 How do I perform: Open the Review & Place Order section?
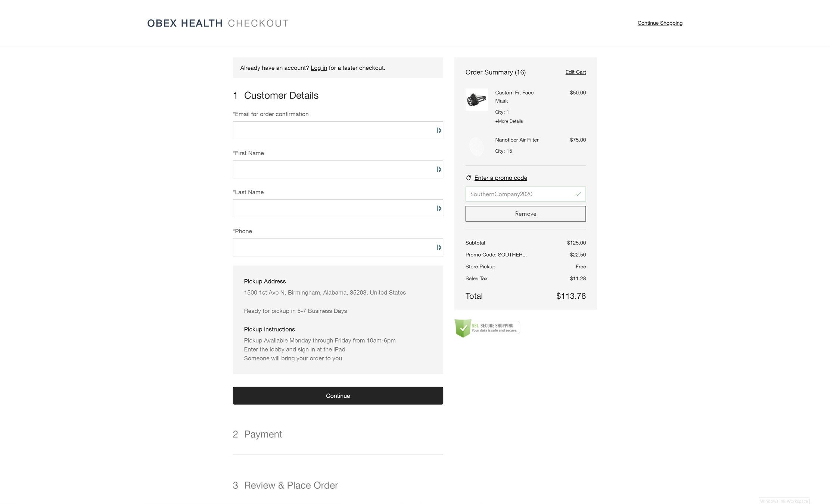coord(290,485)
